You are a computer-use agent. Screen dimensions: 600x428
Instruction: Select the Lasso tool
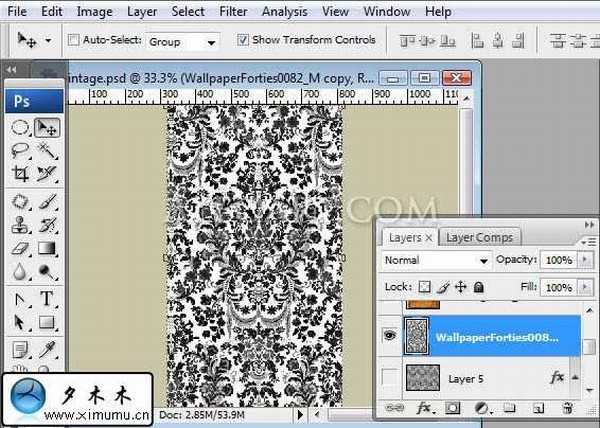point(20,151)
